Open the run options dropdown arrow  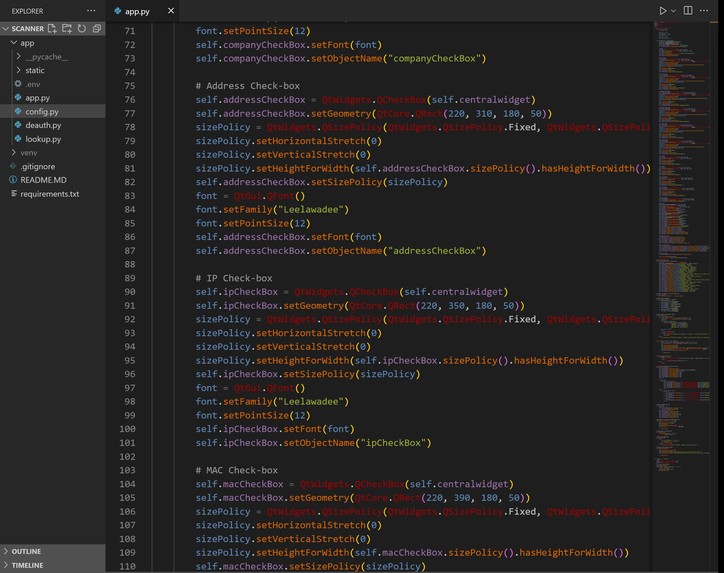[x=674, y=11]
